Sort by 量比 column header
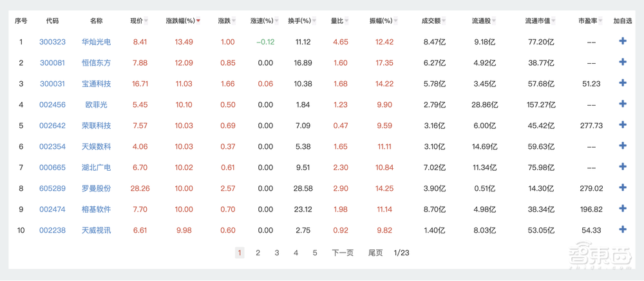 point(340,21)
